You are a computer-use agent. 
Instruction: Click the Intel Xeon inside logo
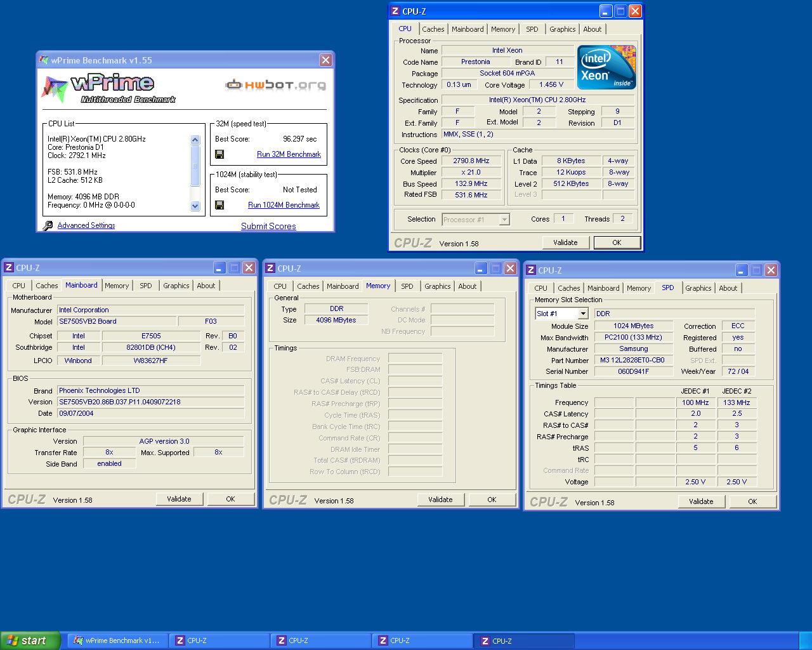(x=606, y=67)
